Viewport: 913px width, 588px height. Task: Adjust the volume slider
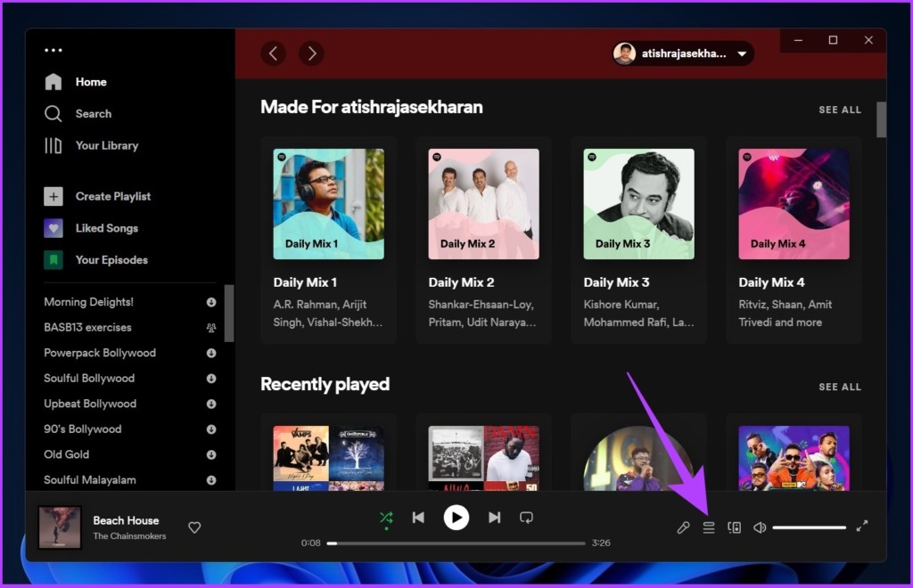coord(809,527)
